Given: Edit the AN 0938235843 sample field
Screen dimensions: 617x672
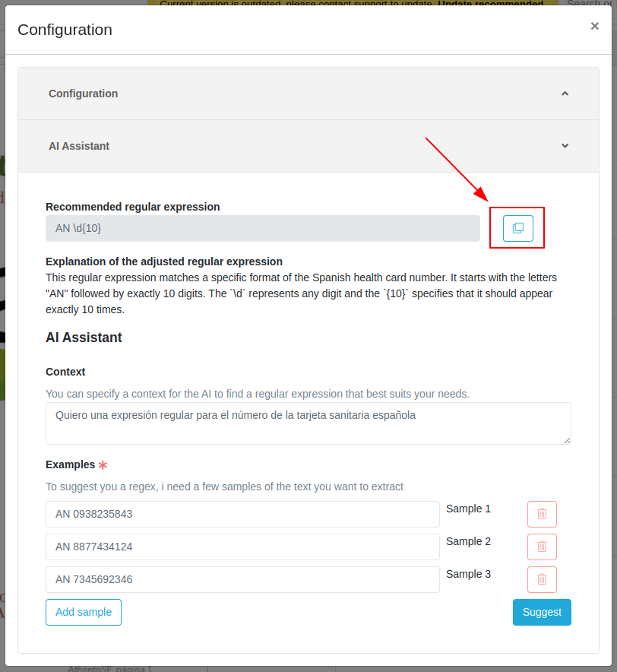Looking at the screenshot, I should (x=242, y=514).
